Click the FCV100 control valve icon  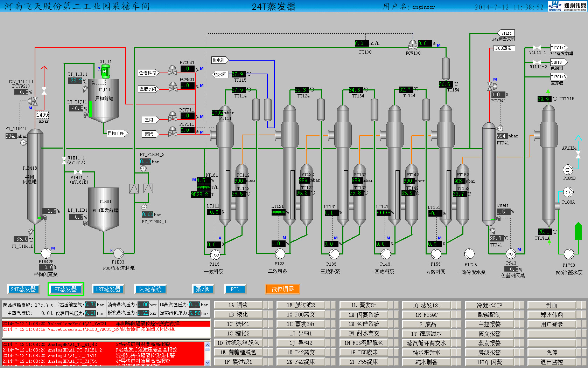(413, 45)
